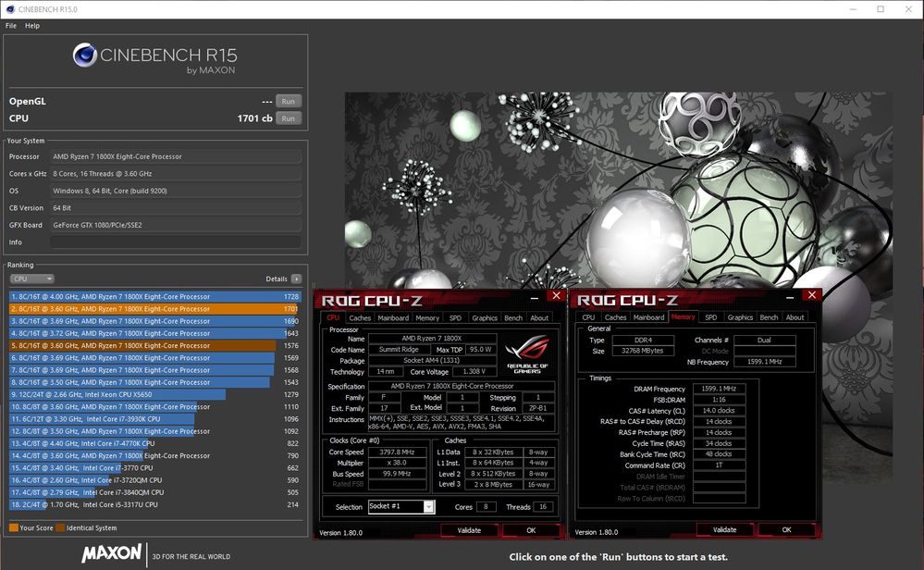Select the Intel Core i5-3317U ranking row
Screen dimensions: 924x570
pyautogui.click(x=155, y=504)
